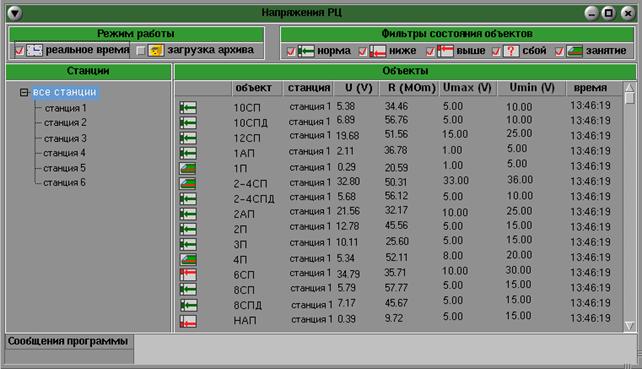Screen dimensions: 642x369
Task: Open window menu triangle in title bar
Action: 15,14
